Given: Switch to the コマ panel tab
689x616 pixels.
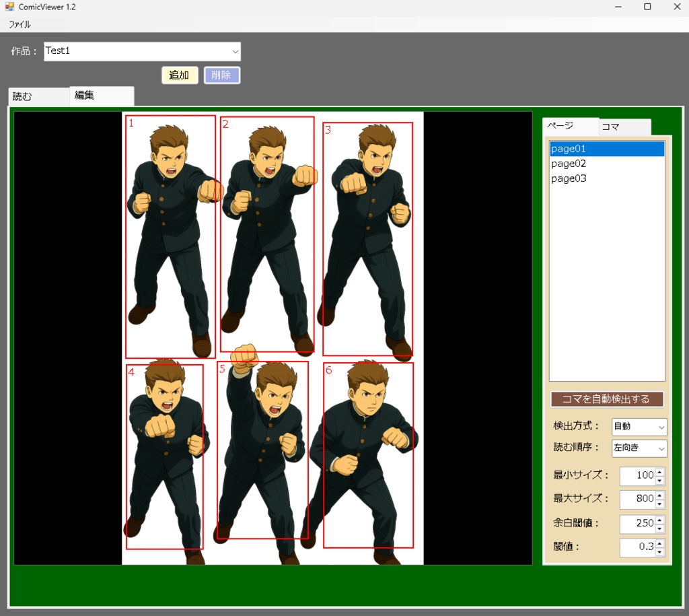Looking at the screenshot, I should 624,126.
